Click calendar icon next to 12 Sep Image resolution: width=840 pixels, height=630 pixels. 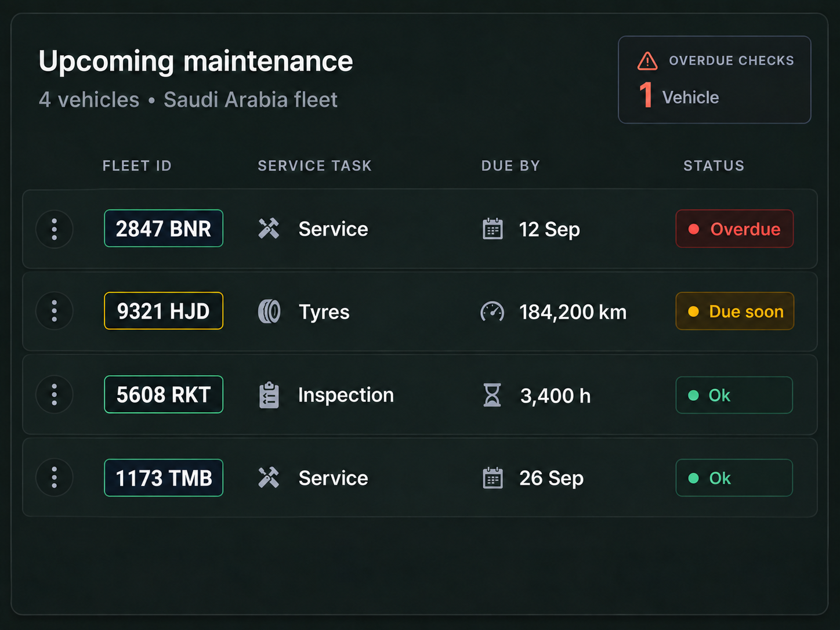493,229
